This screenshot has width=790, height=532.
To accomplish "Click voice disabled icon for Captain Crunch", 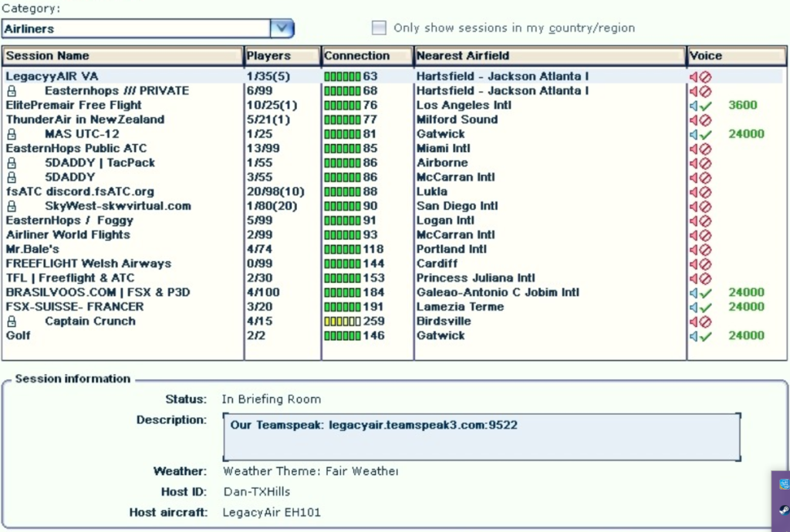I will [701, 321].
